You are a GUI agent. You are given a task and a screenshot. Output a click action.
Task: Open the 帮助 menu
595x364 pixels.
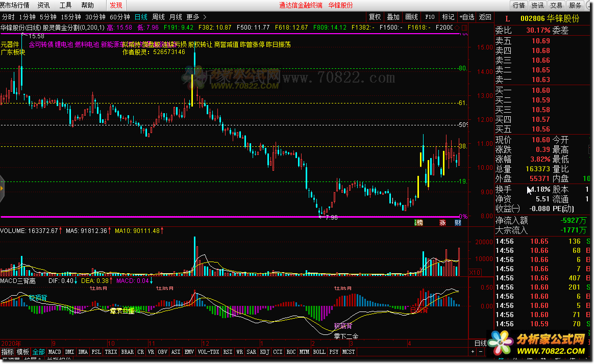tap(88, 5)
